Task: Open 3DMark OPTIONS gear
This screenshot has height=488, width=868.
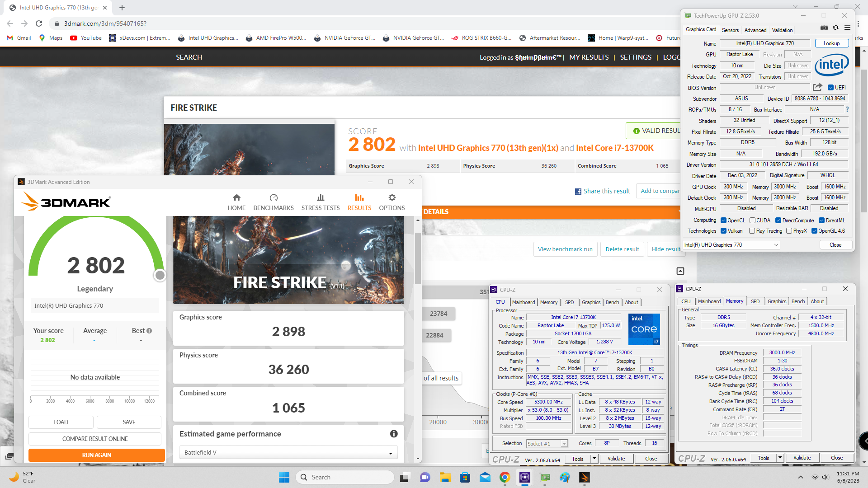Action: click(x=392, y=202)
